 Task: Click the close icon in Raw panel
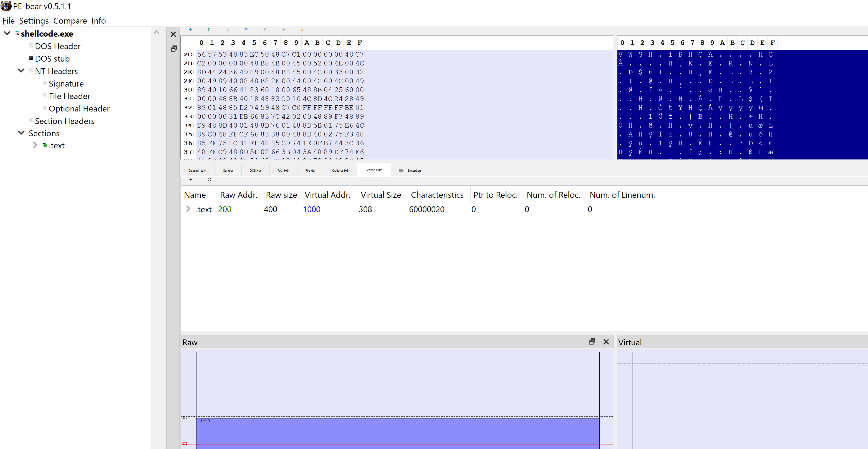click(x=606, y=342)
